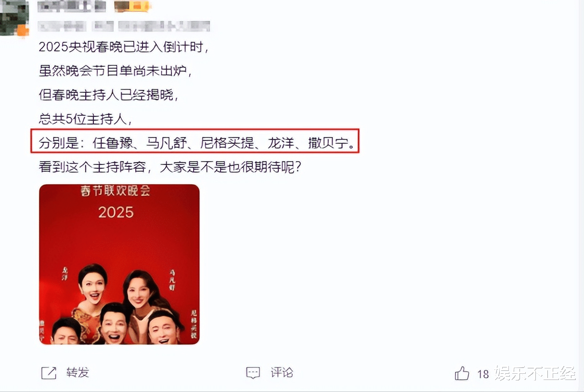
Task: Click the 2025 text on poster
Action: 116,212
